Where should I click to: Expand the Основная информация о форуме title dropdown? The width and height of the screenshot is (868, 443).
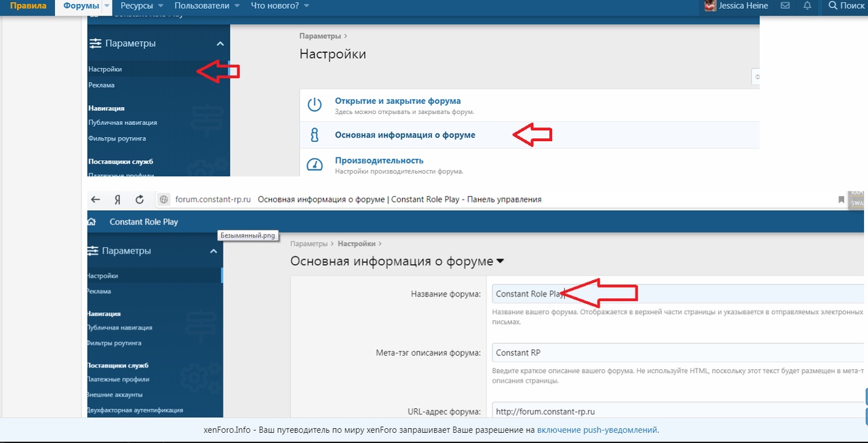(500, 261)
